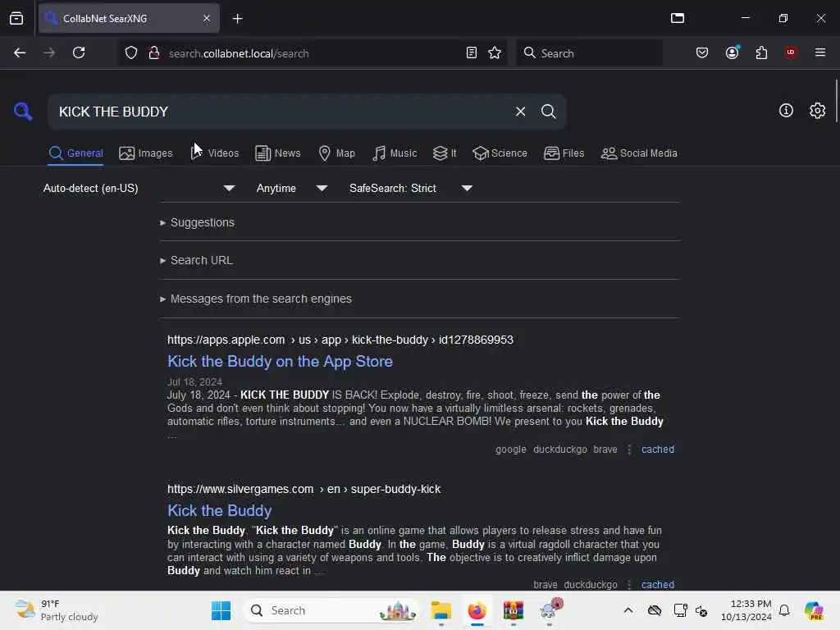
Task: Click the apps.apple.com result URL
Action: 340,340
